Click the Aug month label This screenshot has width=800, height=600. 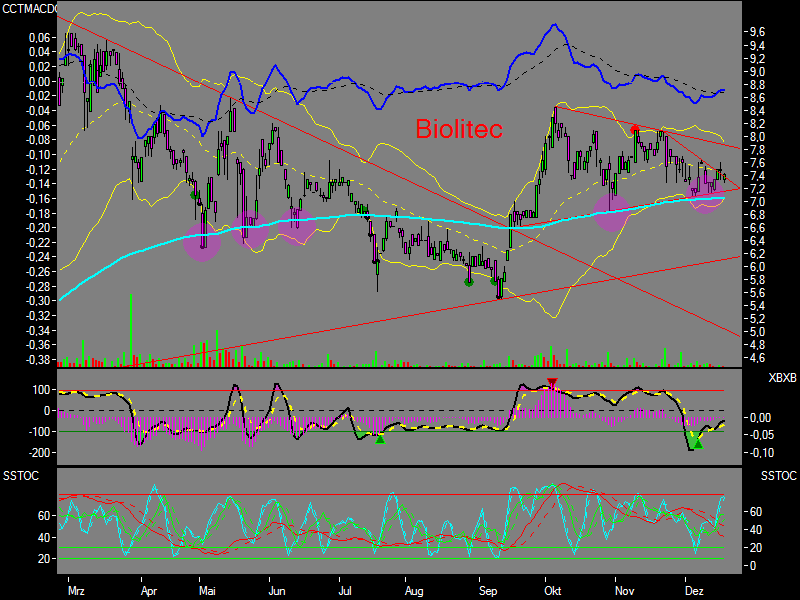[x=414, y=591]
